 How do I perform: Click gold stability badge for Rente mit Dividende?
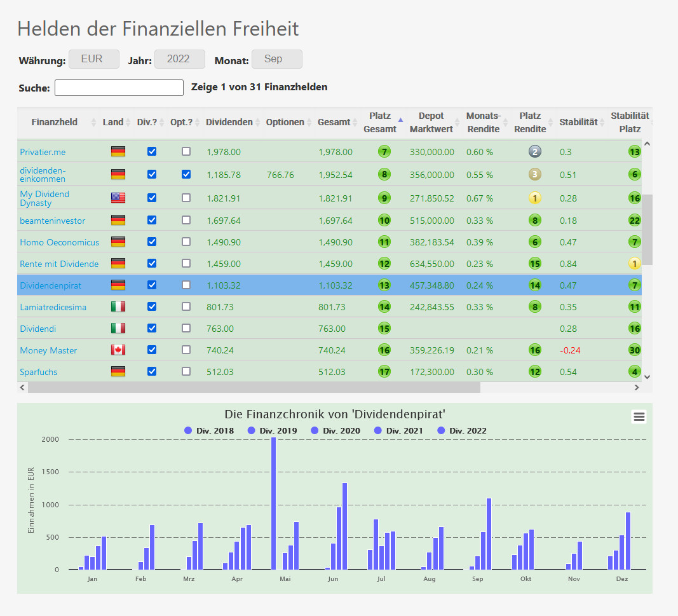coord(634,263)
